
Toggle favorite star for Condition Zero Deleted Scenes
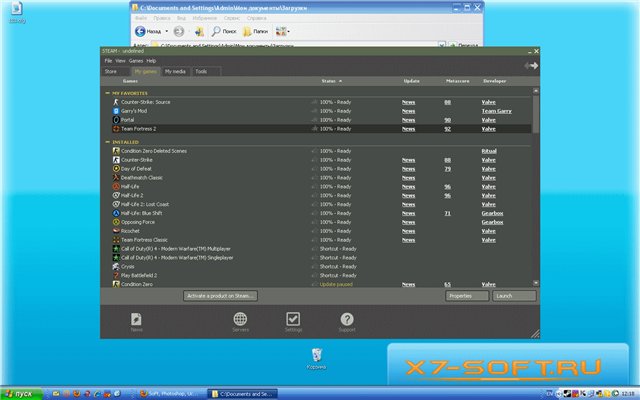(314, 151)
